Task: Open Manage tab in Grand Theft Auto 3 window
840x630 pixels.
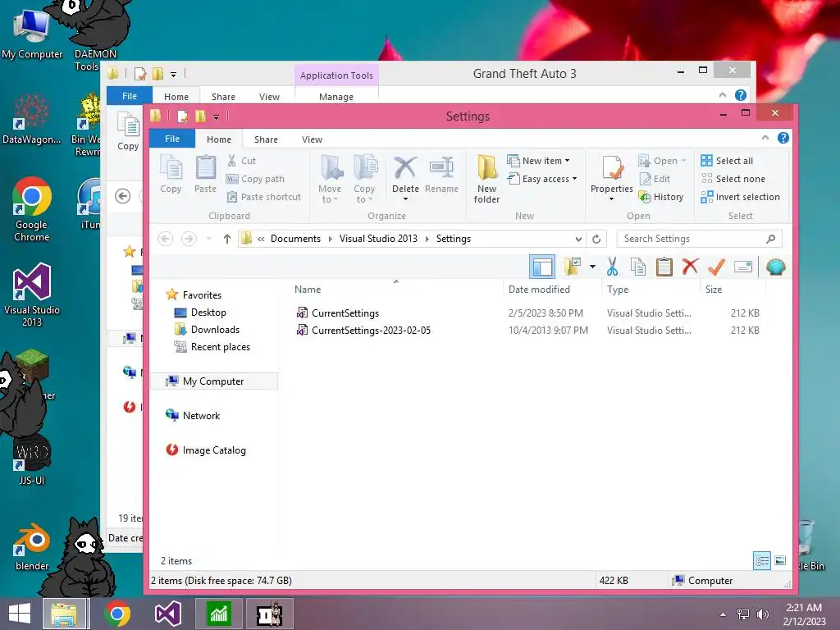Action: point(336,97)
